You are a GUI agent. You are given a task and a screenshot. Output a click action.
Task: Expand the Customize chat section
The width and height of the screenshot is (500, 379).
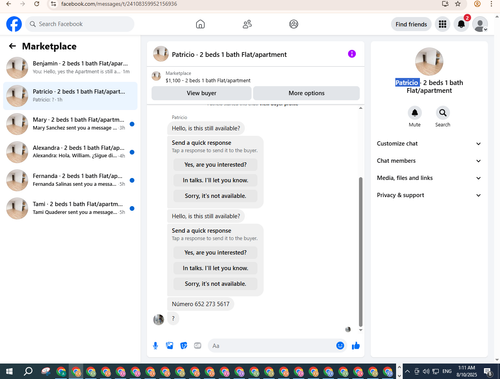tap(429, 144)
